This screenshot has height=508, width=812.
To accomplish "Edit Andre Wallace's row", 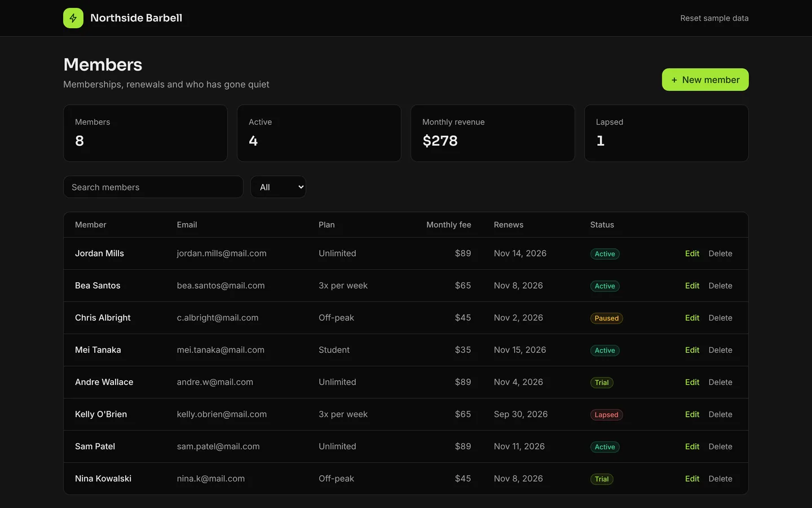I will pos(692,382).
